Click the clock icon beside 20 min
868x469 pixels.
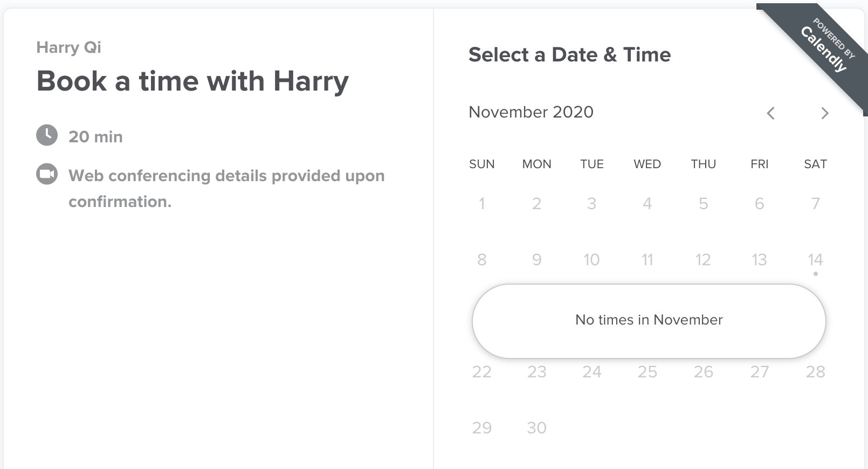tap(47, 135)
